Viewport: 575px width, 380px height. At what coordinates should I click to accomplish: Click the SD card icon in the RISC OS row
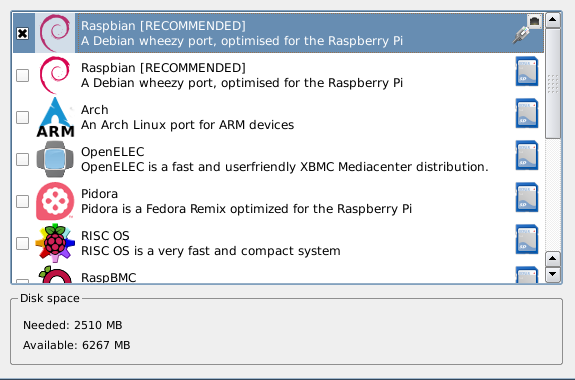click(527, 239)
